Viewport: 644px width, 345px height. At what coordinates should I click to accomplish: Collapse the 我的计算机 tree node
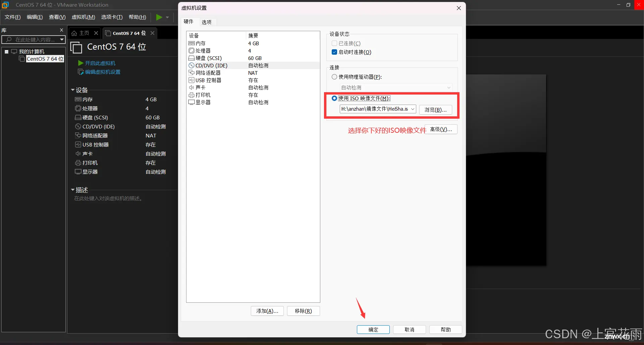[6, 52]
